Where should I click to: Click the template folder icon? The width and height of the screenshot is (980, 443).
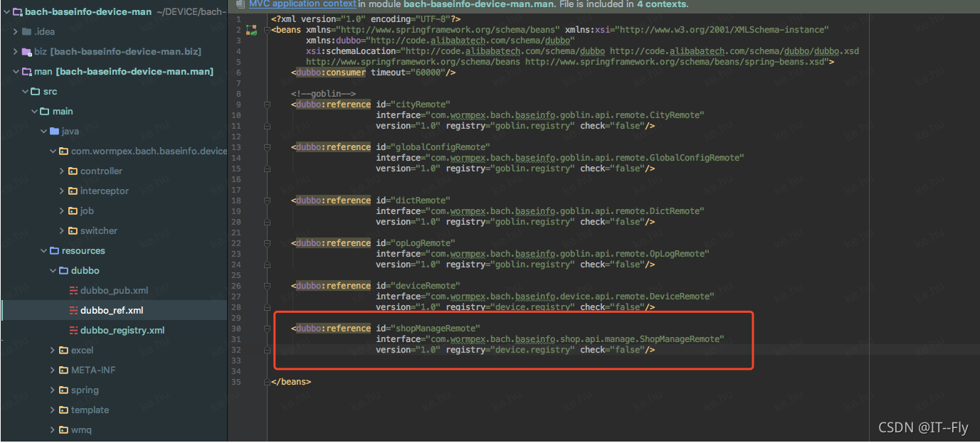(63, 410)
